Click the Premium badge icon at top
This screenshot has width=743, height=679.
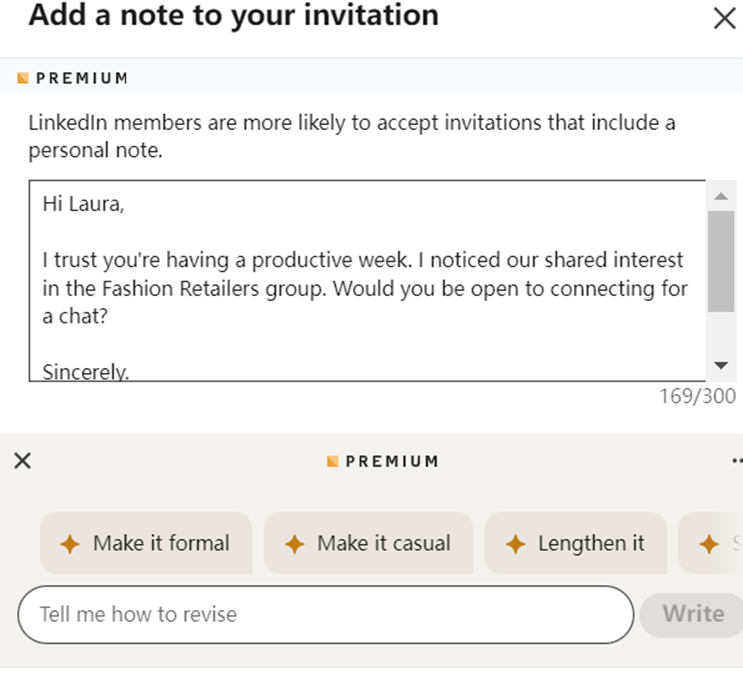[23, 78]
